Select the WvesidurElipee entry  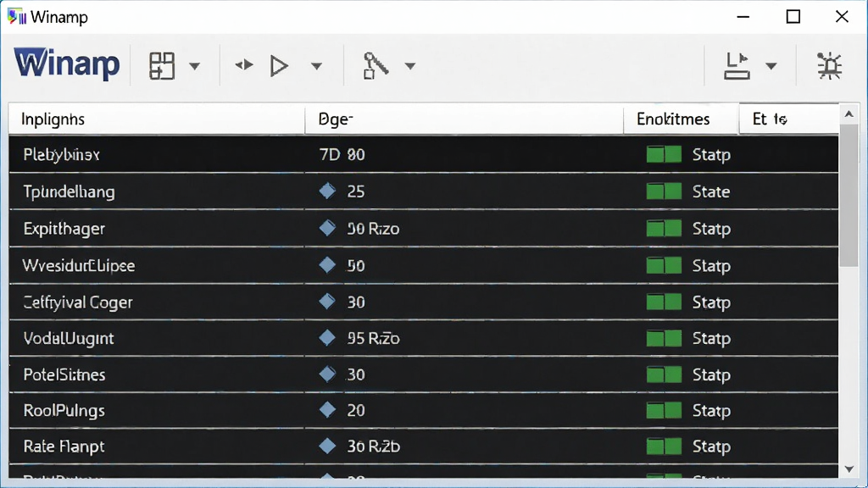[x=79, y=265]
